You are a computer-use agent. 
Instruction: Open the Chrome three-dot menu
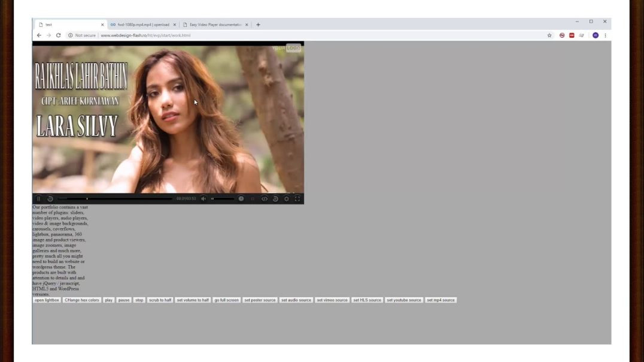click(605, 35)
